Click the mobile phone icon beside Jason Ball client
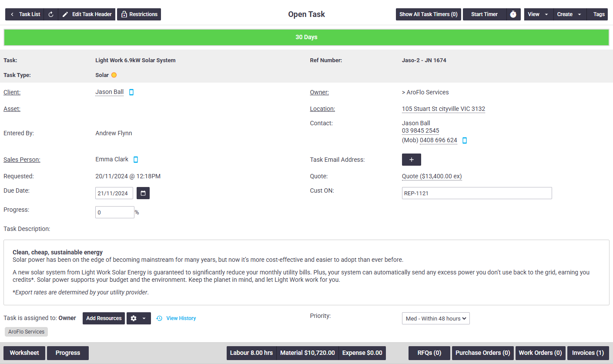 pos(131,92)
